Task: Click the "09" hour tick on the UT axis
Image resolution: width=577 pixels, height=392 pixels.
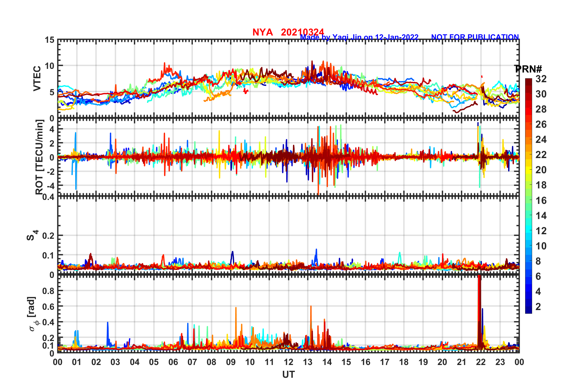Action: pyautogui.click(x=231, y=362)
